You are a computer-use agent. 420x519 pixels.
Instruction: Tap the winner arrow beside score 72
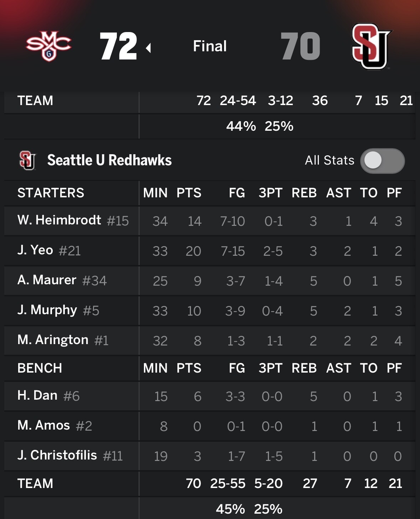[149, 48]
